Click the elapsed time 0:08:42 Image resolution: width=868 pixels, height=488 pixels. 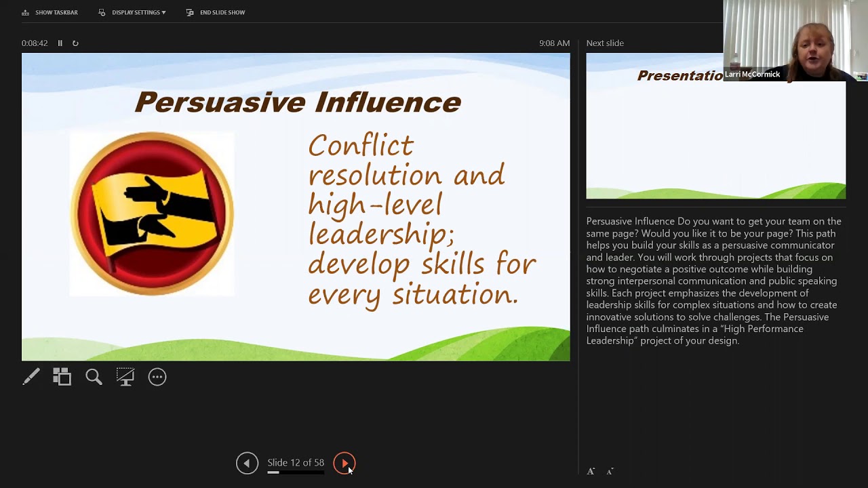[x=35, y=43]
